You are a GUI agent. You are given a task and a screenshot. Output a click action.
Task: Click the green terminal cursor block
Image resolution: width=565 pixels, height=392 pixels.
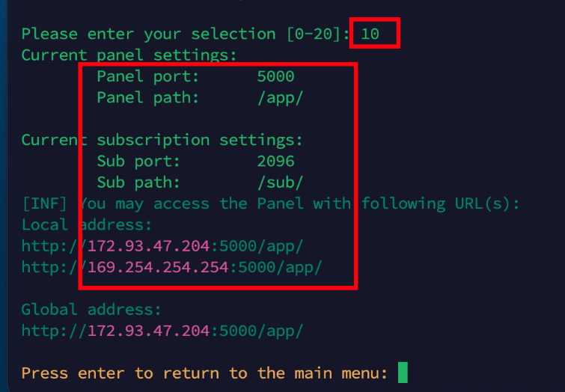[x=403, y=372]
